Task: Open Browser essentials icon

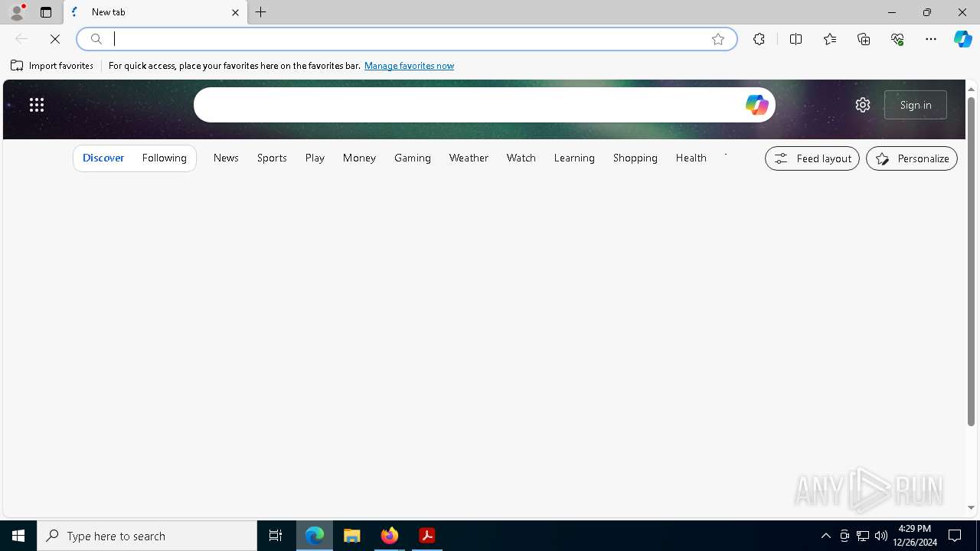Action: [x=897, y=39]
